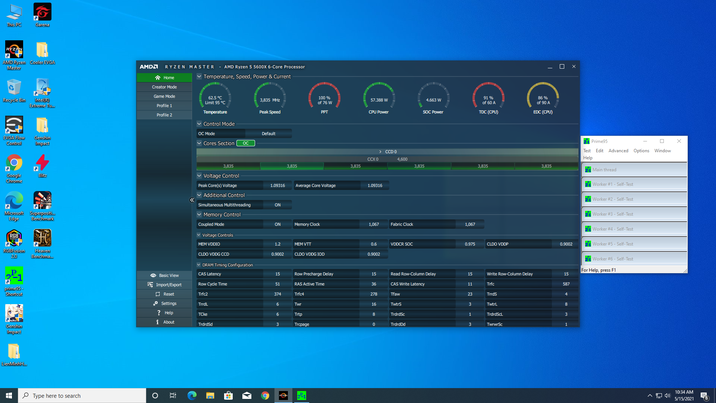Click the Peak Core(s) Voltage value
This screenshot has height=403, width=716.
[278, 186]
